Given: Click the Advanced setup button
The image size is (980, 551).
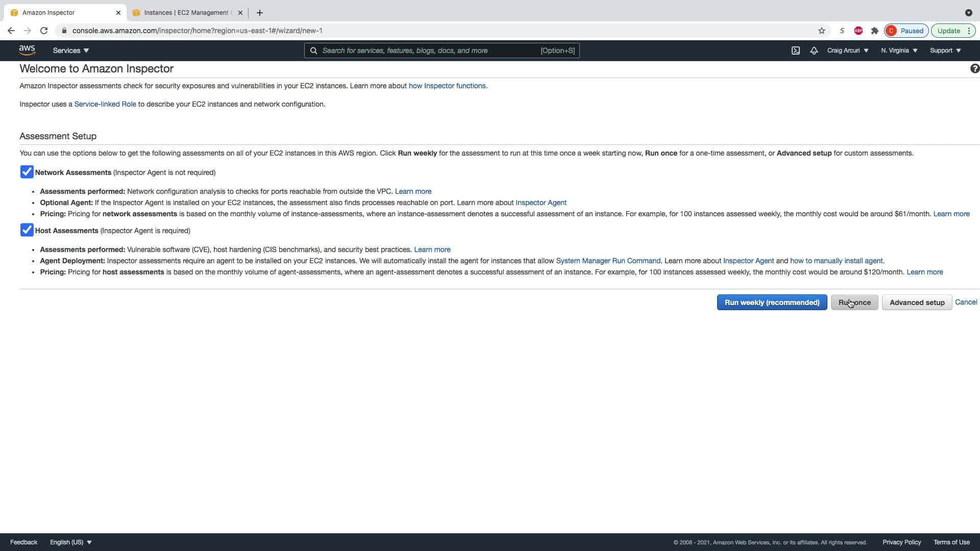Looking at the screenshot, I should [917, 303].
